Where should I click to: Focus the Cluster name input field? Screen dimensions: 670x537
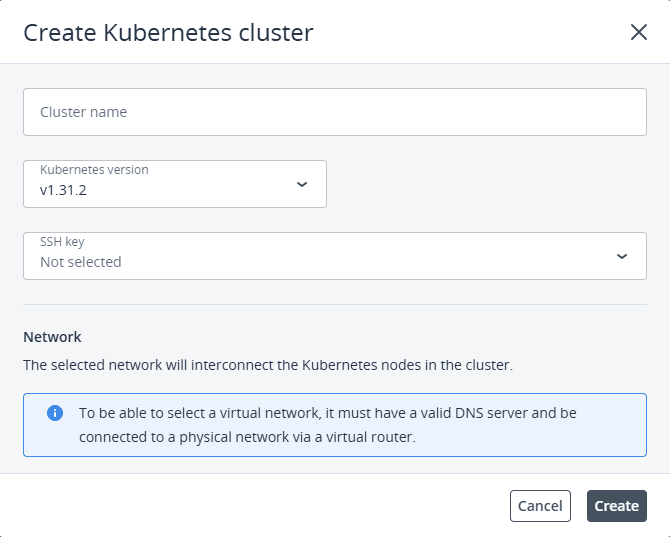point(335,112)
